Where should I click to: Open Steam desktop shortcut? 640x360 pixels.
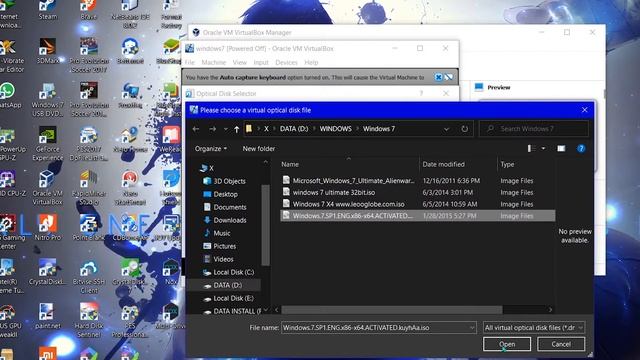click(x=48, y=10)
